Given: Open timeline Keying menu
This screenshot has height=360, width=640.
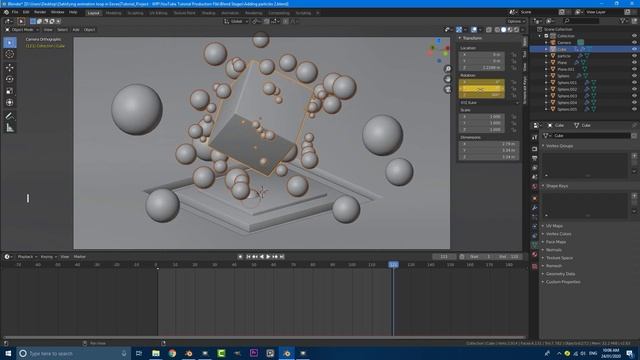Looking at the screenshot, I should tap(48, 257).
